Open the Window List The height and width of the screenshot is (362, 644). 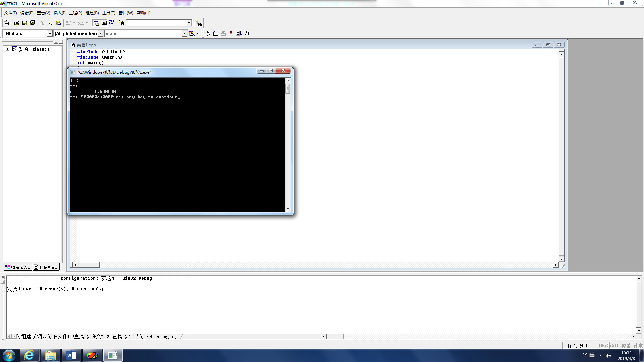coord(111,23)
